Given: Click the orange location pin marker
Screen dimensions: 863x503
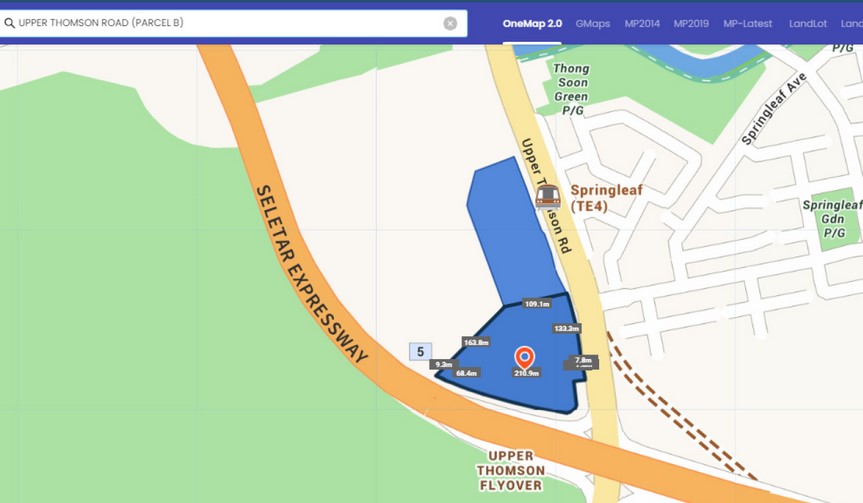Looking at the screenshot, I should (524, 357).
